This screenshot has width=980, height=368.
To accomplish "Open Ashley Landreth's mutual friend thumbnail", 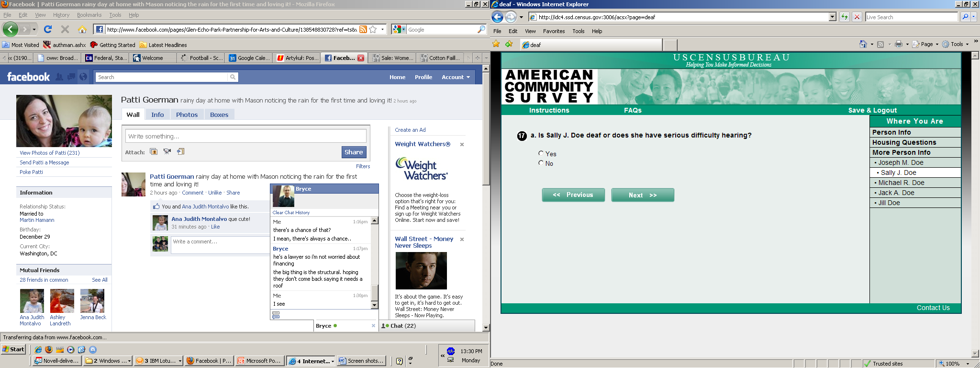I will click(x=62, y=301).
